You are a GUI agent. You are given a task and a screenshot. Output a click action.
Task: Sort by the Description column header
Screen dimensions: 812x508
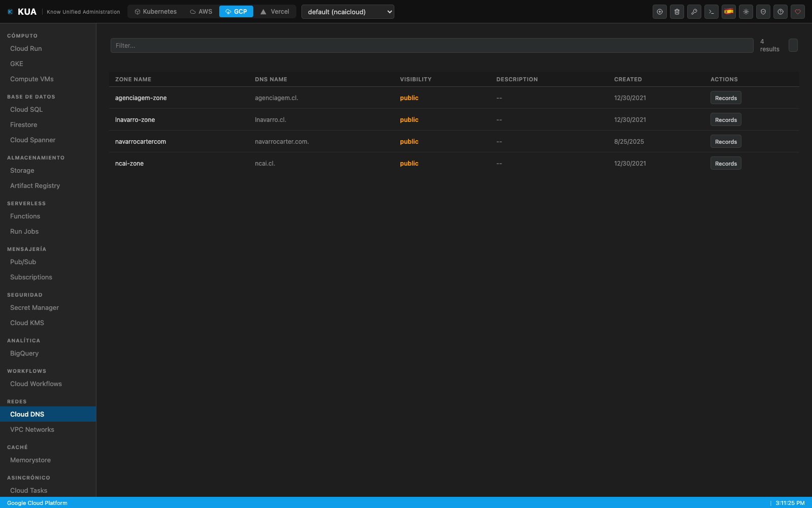tap(517, 79)
